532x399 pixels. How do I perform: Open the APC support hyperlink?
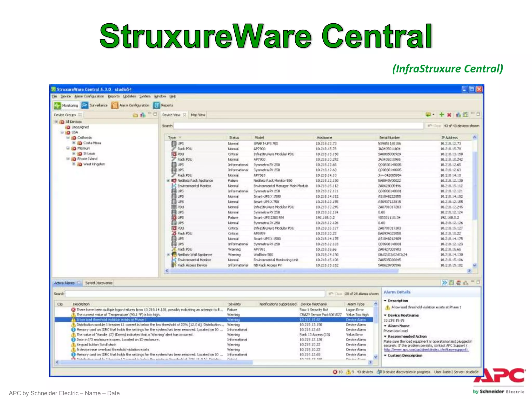pos(426,350)
